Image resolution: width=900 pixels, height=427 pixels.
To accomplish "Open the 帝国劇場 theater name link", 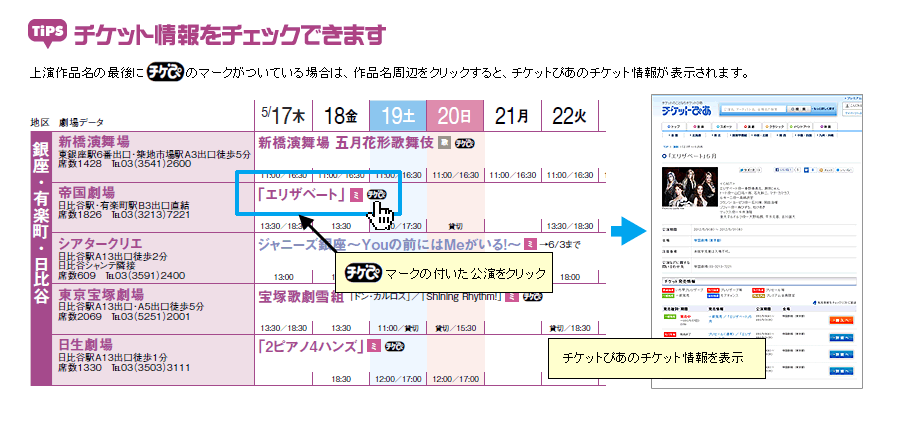I will 87,192.
